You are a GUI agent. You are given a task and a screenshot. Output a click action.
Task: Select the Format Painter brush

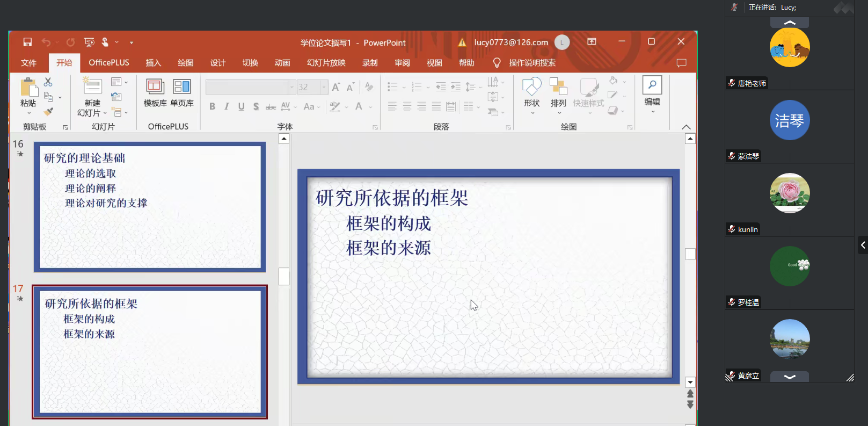48,112
